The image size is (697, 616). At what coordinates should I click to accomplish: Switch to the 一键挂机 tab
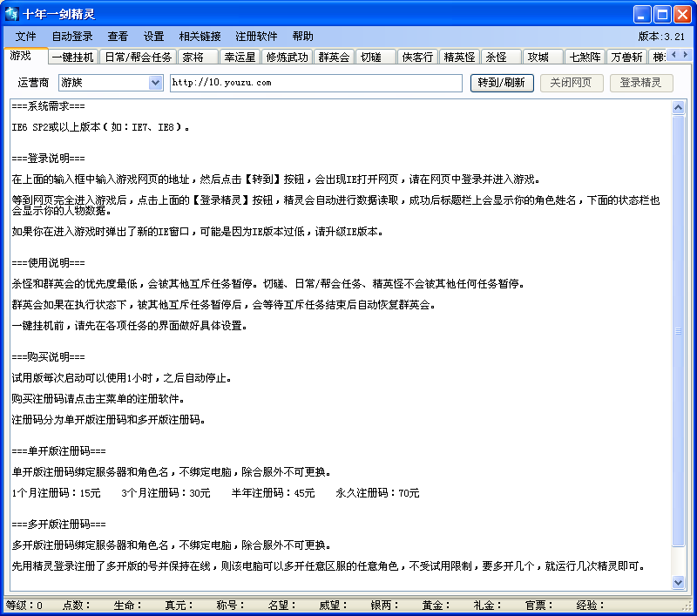(x=73, y=58)
